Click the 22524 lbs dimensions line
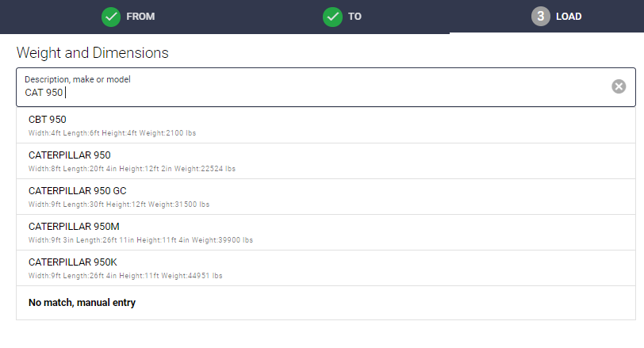 (x=132, y=169)
